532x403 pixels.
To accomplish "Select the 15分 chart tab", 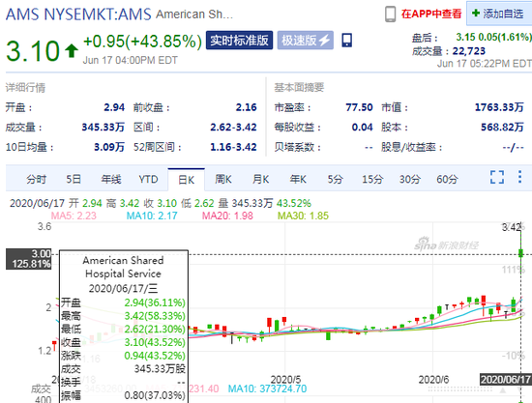I will (x=372, y=179).
